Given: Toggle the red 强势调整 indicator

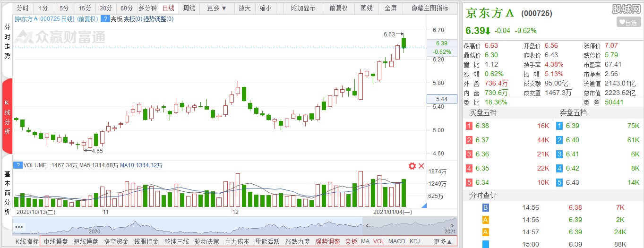Looking at the screenshot, I should [328, 241].
